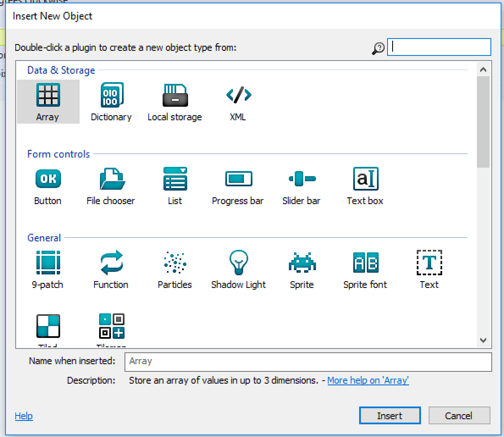Image resolution: width=504 pixels, height=437 pixels.
Task: Open the Help link
Action: [24, 416]
